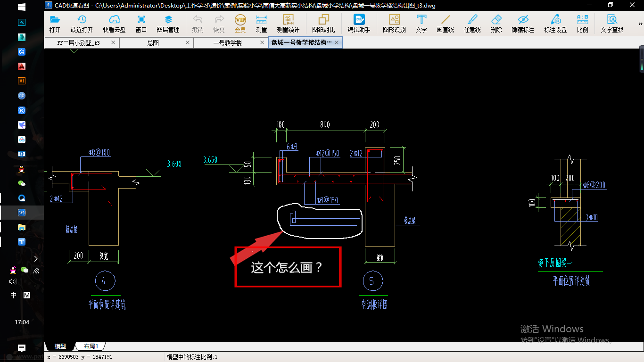Image resolution: width=644 pixels, height=362 pixels.
Task: Click the 800 dimension text
Action: 325,124
